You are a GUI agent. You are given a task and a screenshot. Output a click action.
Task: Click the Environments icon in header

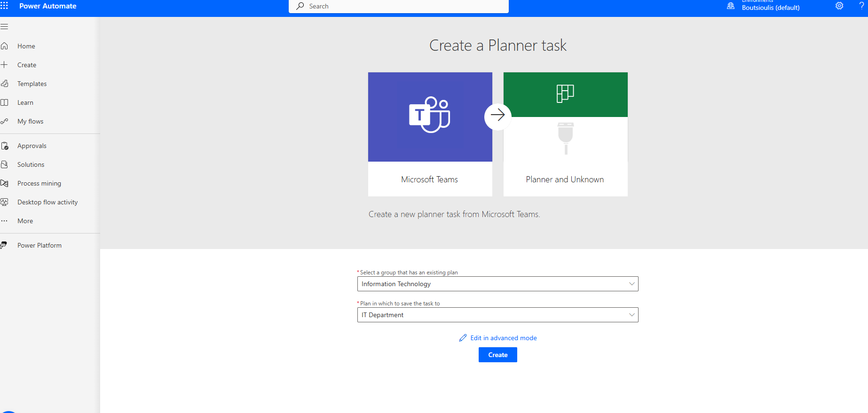pos(731,6)
